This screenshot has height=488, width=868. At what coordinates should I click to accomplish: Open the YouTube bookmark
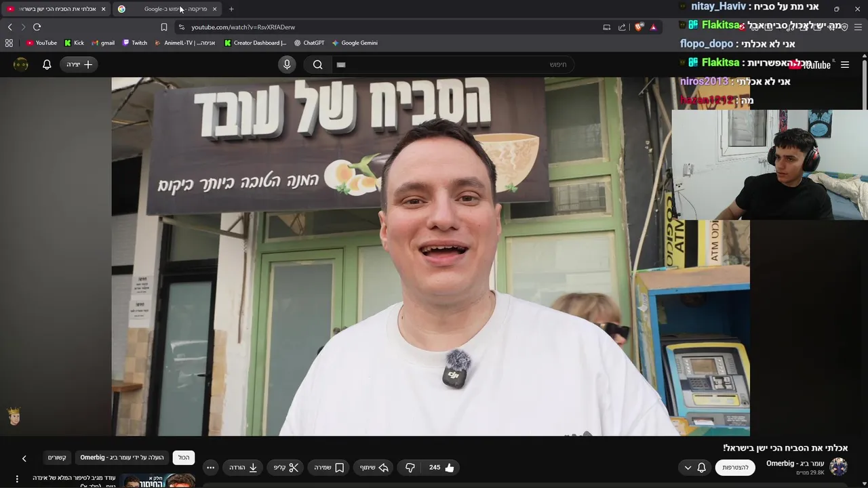(41, 43)
